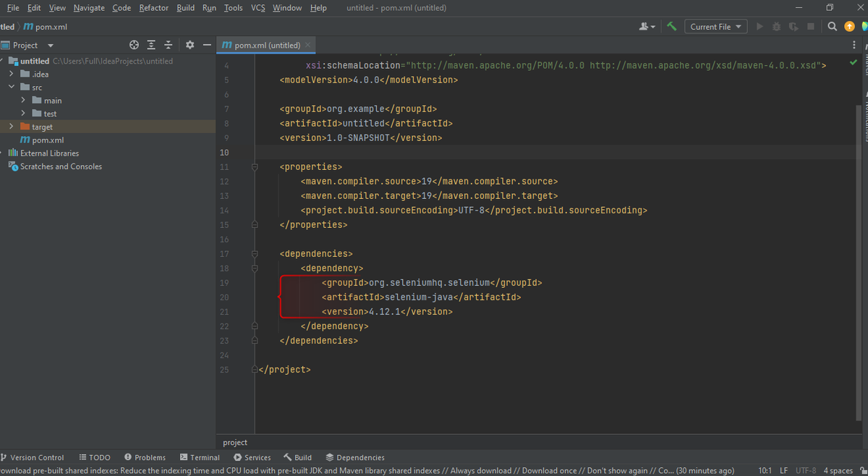Select Scratches and Consoles node
Screen dimensions: 868x476
(61, 166)
